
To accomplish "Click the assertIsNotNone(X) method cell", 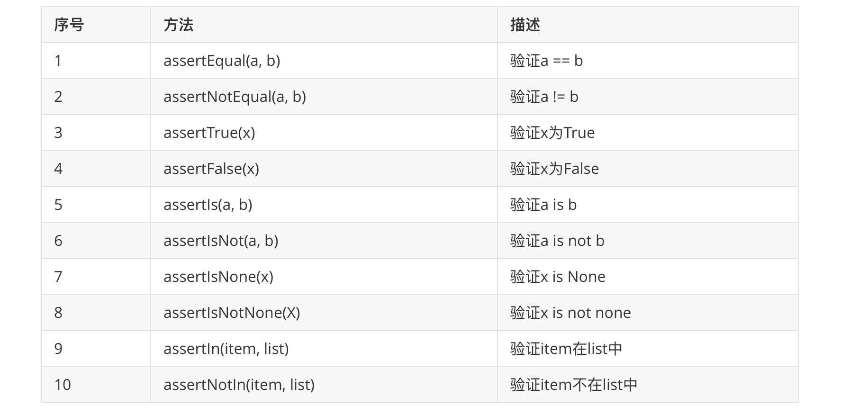I will click(232, 313).
